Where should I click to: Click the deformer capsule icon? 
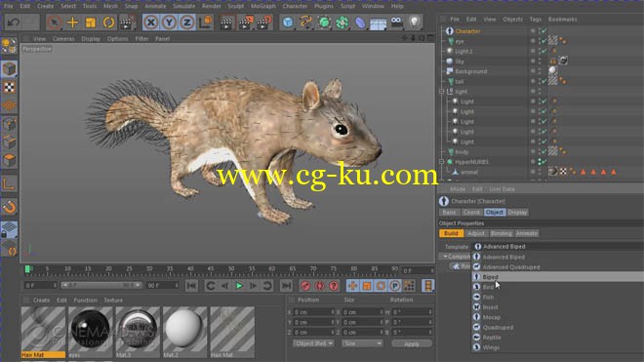(x=360, y=22)
